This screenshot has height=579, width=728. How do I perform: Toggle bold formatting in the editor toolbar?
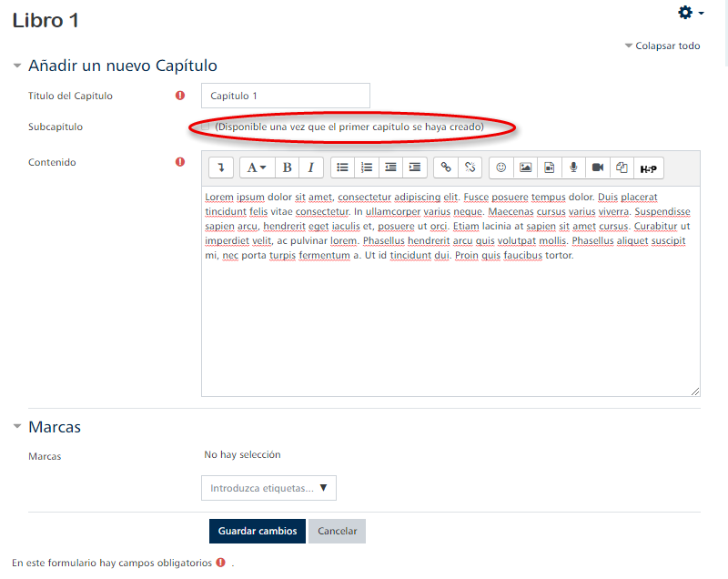288,168
